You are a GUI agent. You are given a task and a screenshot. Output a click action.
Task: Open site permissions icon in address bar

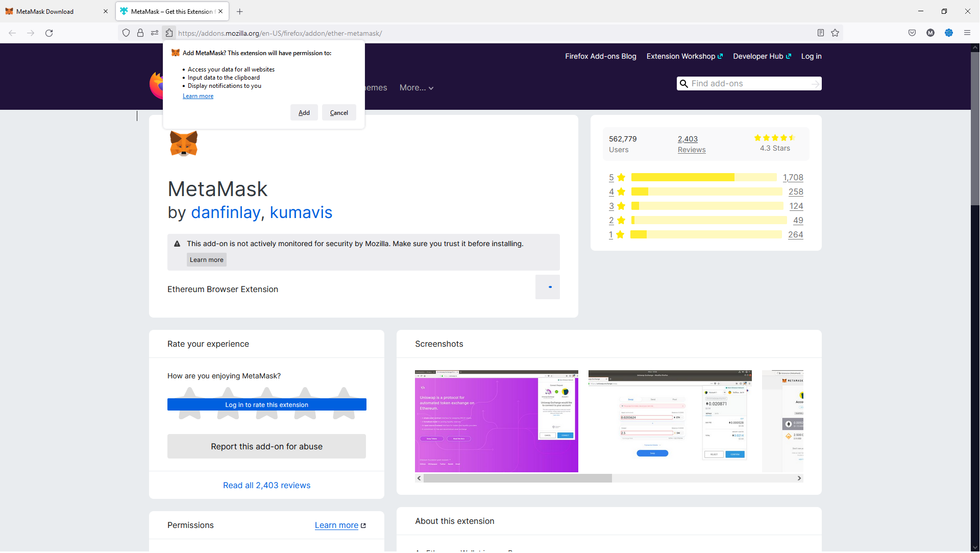tap(155, 33)
